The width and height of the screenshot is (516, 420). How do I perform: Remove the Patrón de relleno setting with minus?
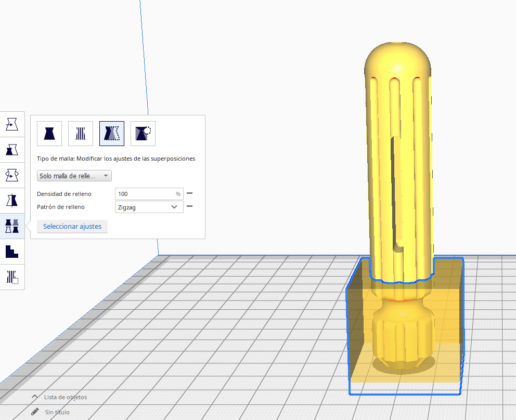[189, 206]
